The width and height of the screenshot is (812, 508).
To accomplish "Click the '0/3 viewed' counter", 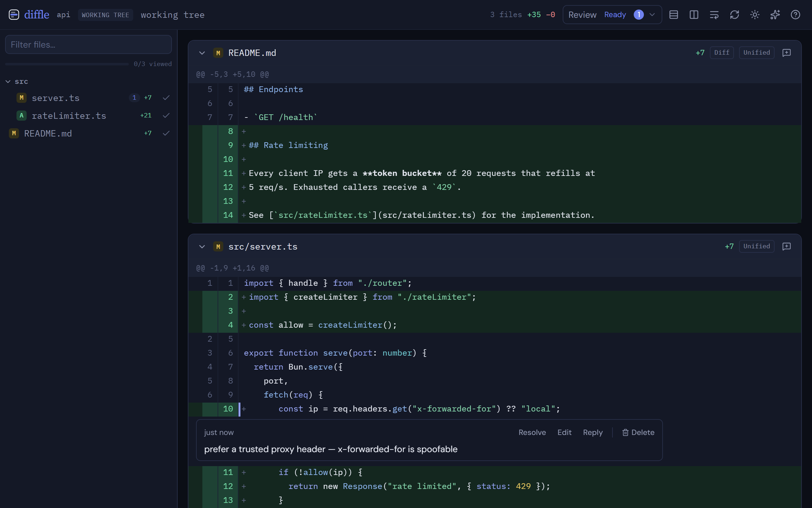I will [153, 64].
